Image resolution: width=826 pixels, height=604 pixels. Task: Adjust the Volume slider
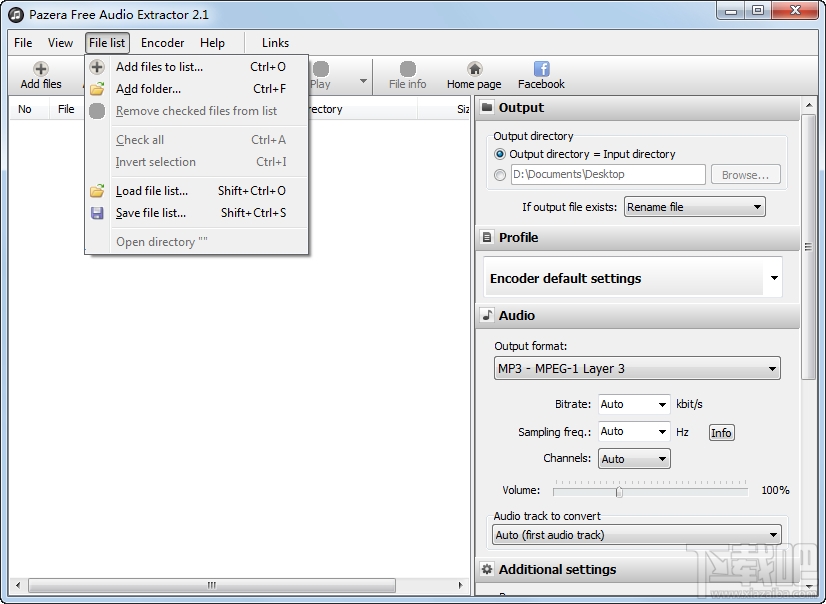[621, 490]
